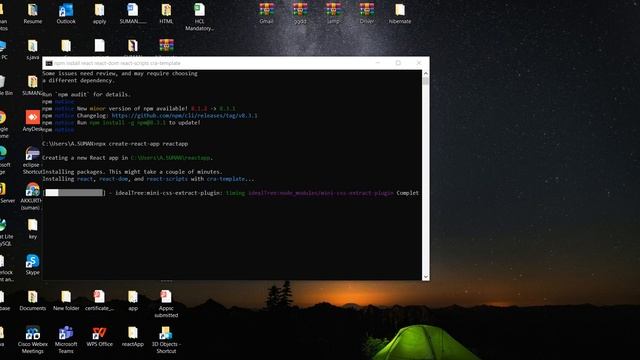
Task: Click the 'Installing react, react-dom, and react-scripts' line
Action: pos(148,179)
